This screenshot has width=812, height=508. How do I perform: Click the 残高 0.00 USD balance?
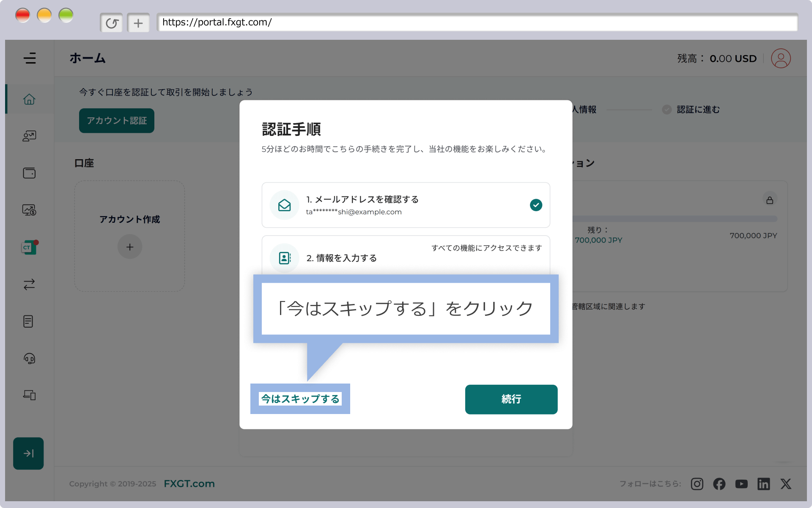point(717,58)
